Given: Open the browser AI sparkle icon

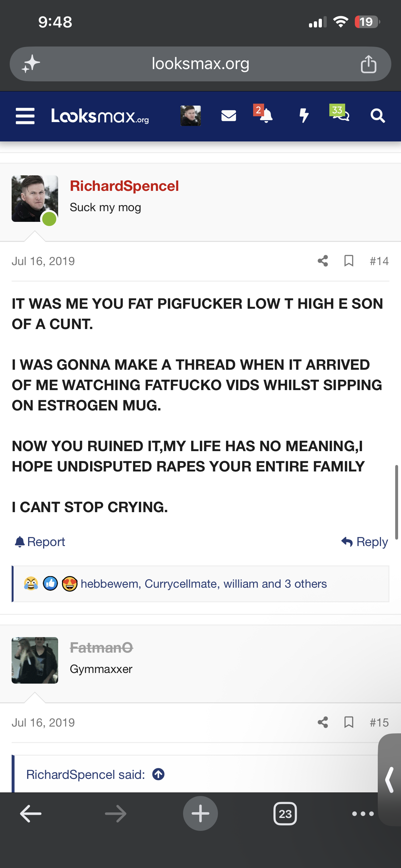Looking at the screenshot, I should pyautogui.click(x=31, y=64).
